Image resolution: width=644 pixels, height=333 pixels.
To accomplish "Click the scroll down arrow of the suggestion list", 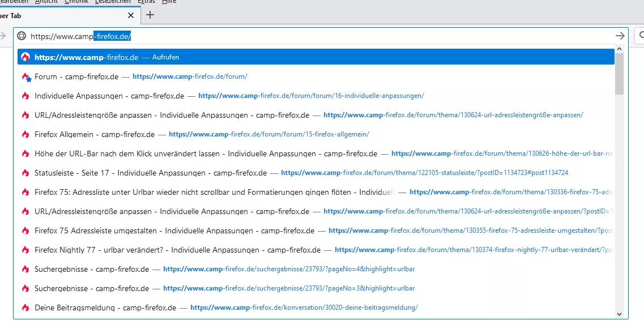I will (x=619, y=314).
